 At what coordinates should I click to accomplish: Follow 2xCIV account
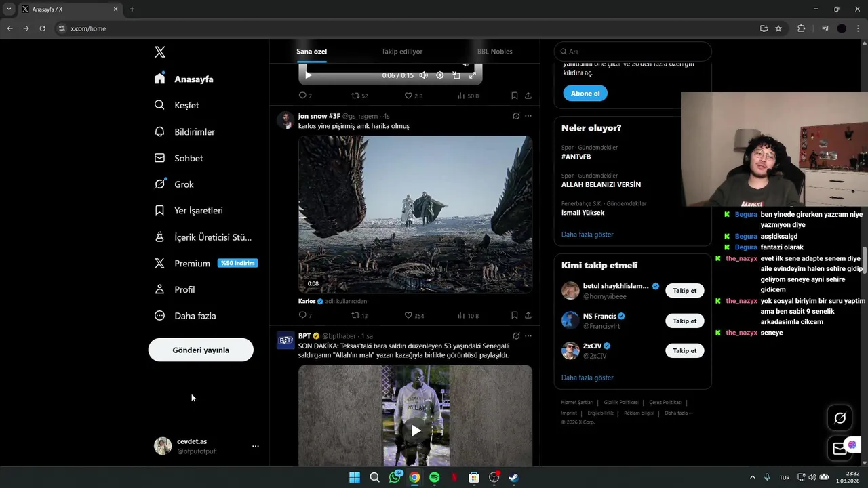pos(684,350)
